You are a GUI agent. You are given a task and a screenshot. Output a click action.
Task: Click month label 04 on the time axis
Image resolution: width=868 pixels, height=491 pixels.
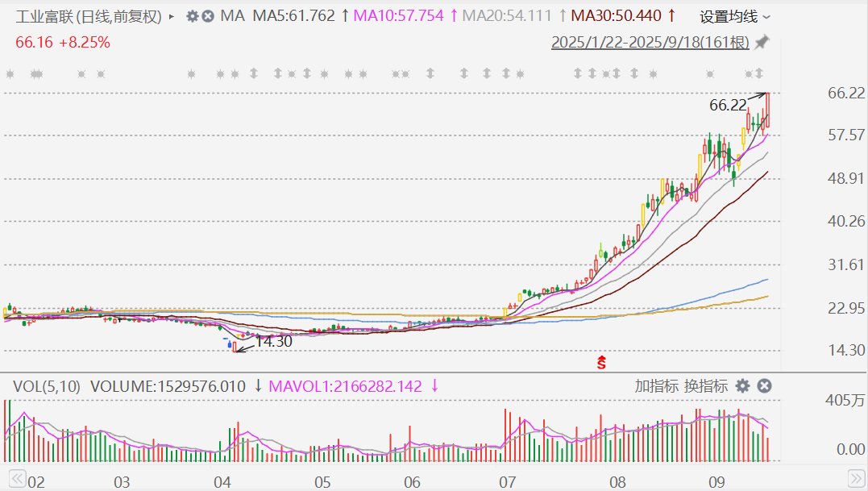click(x=222, y=482)
